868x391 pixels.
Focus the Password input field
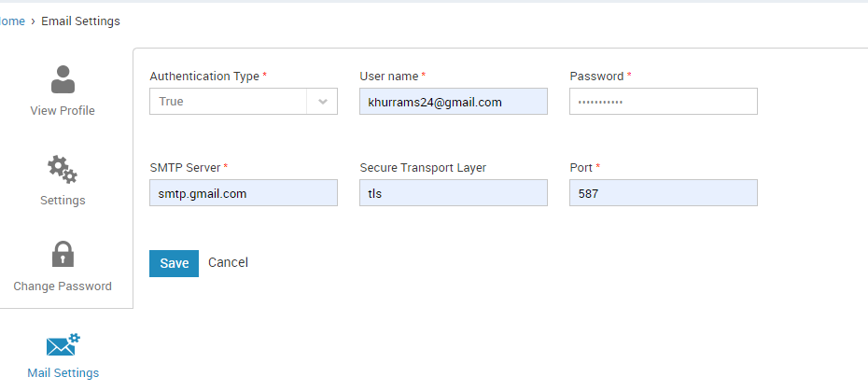coord(664,102)
